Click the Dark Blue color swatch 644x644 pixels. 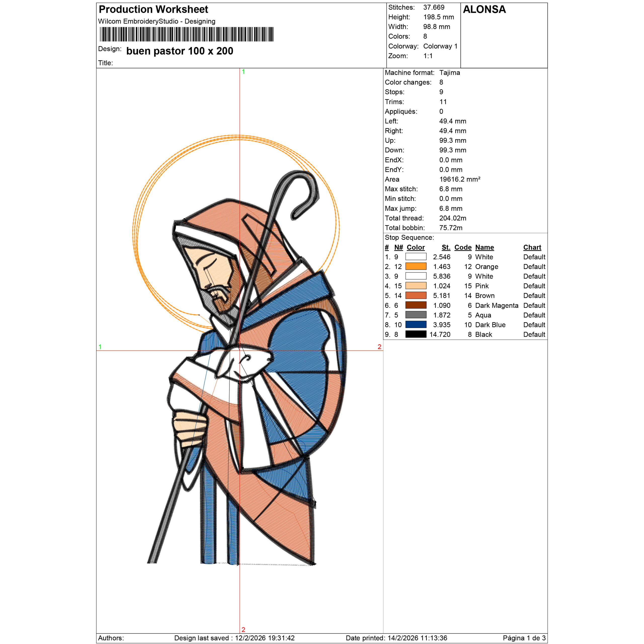pyautogui.click(x=416, y=324)
